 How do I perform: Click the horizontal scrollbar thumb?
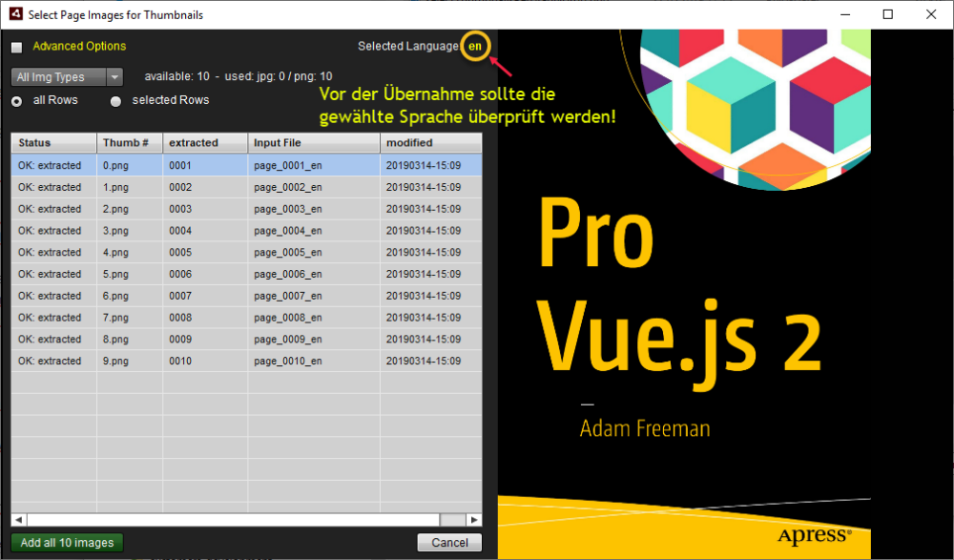pyautogui.click(x=233, y=520)
